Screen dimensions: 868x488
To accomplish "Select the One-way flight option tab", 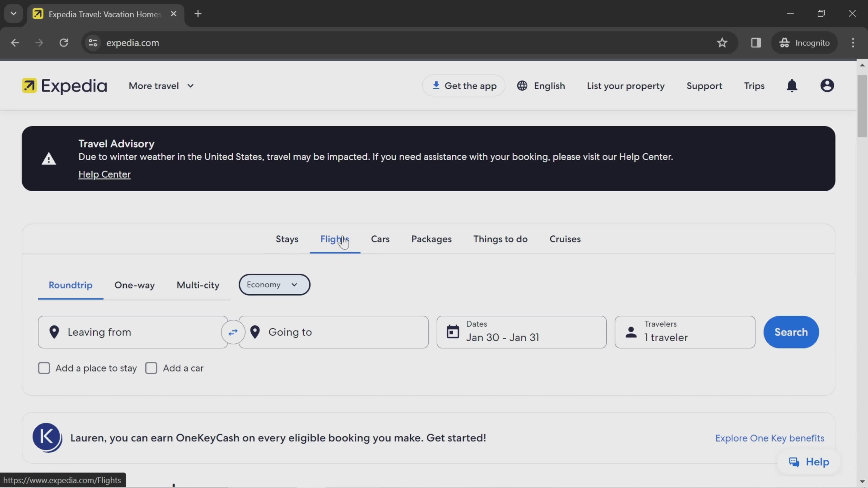I will 134,285.
